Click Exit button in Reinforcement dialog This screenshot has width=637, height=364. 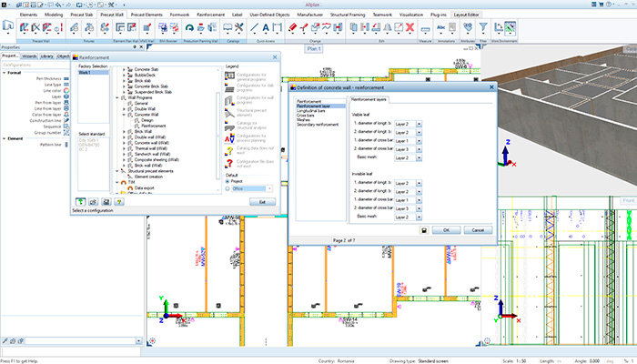pyautogui.click(x=261, y=201)
